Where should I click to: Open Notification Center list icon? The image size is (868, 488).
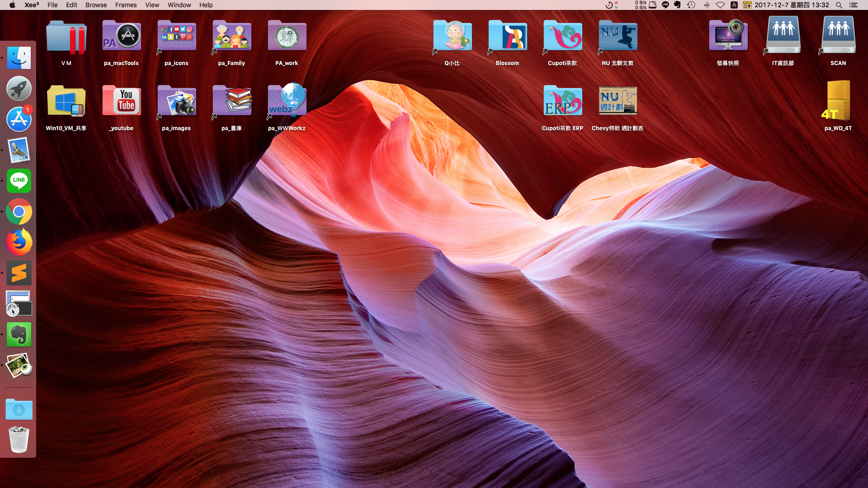click(x=854, y=5)
